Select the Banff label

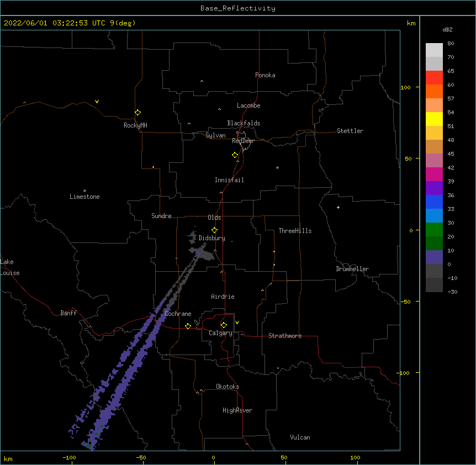pyautogui.click(x=68, y=313)
